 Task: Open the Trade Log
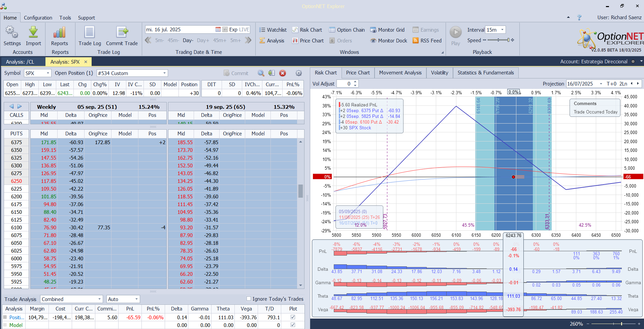click(x=90, y=36)
